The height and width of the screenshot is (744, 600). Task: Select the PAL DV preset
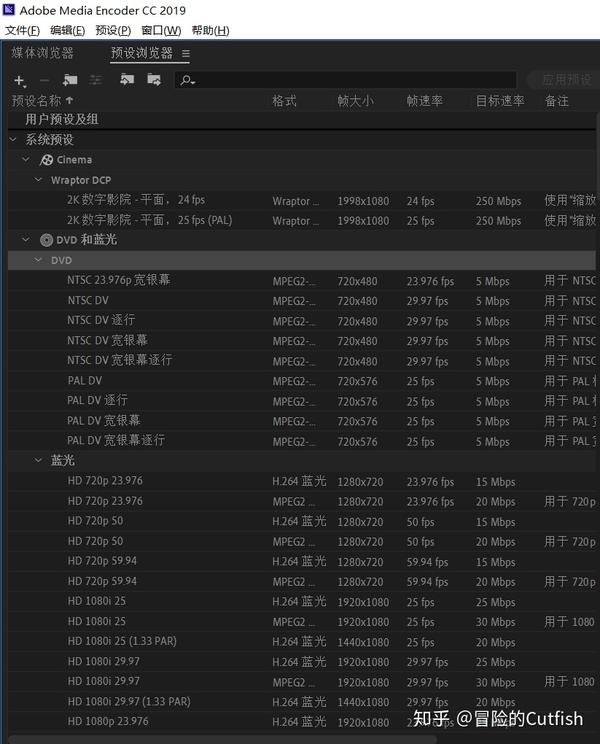coord(302,381)
